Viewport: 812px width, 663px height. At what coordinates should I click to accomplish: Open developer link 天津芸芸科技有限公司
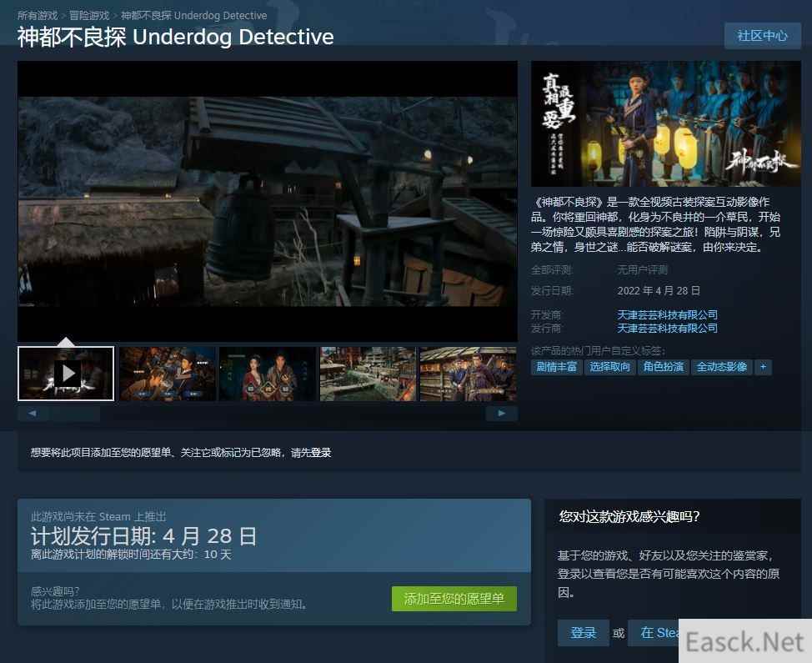click(667, 314)
